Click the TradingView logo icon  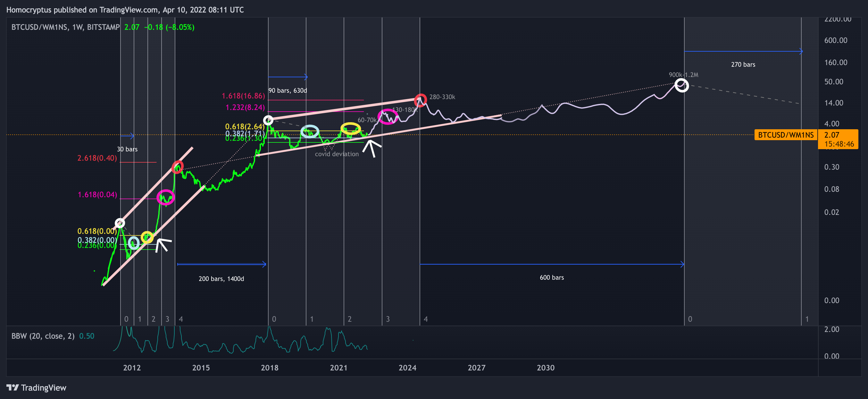(13, 387)
